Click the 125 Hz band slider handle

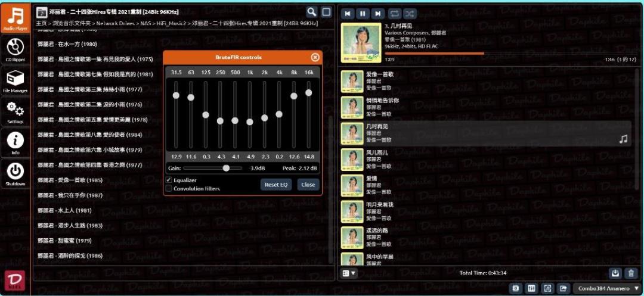[x=206, y=115]
